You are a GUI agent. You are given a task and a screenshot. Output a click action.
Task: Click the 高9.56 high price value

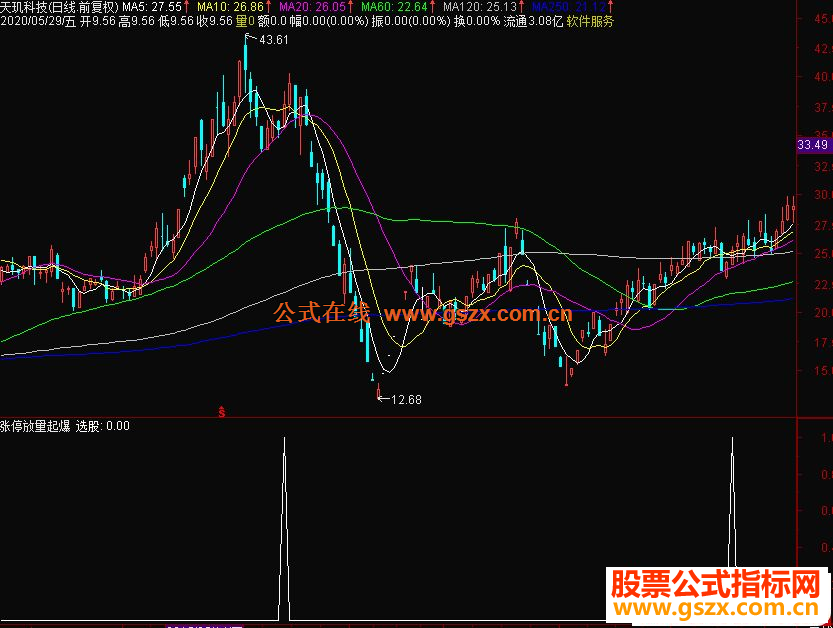[x=137, y=21]
